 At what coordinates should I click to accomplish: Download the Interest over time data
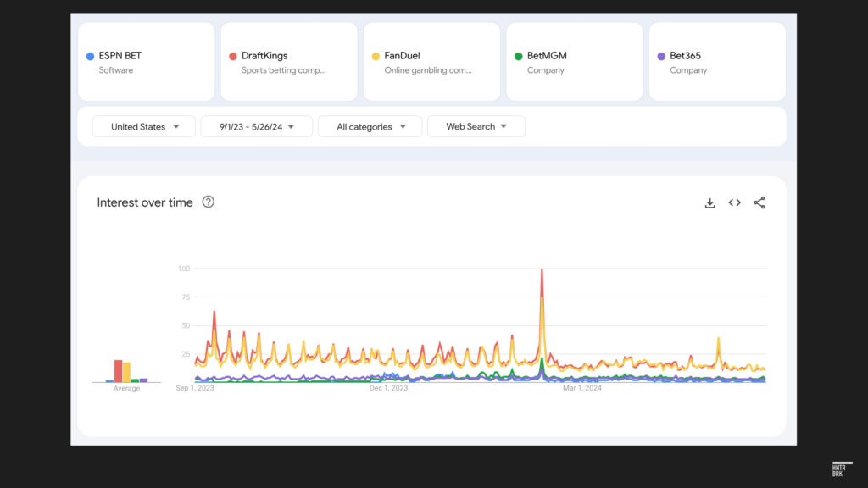point(709,203)
